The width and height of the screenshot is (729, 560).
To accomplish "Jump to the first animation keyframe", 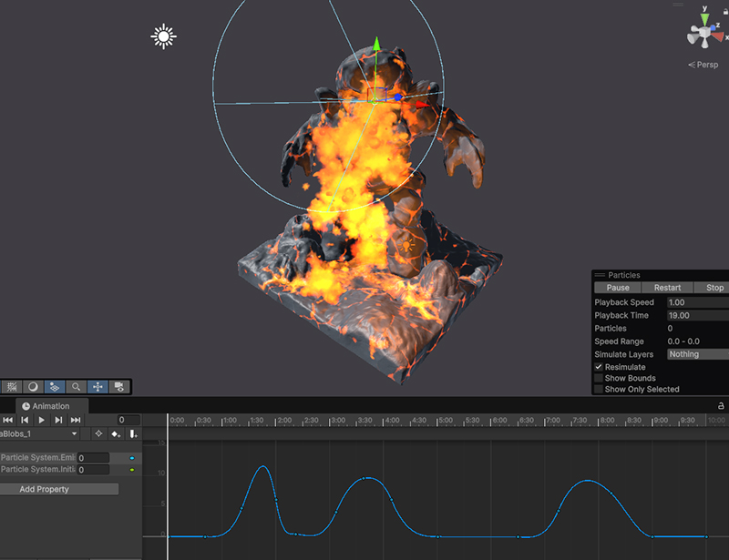I will pyautogui.click(x=8, y=420).
